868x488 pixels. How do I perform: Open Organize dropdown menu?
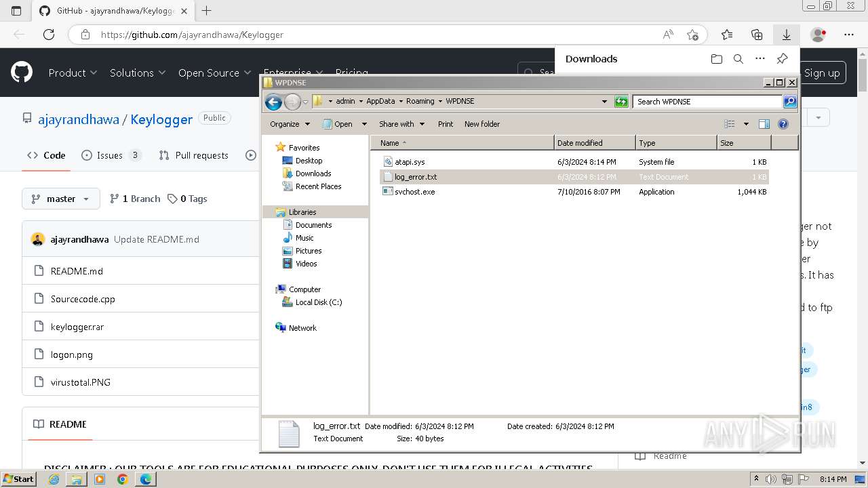click(x=290, y=124)
